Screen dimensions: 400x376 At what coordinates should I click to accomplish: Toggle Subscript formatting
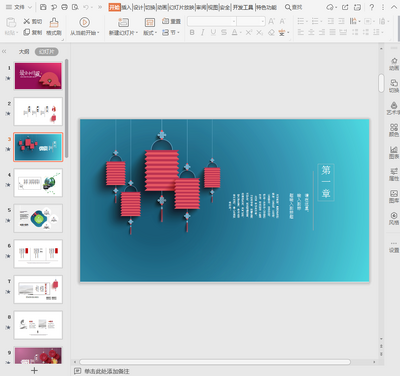[260, 32]
